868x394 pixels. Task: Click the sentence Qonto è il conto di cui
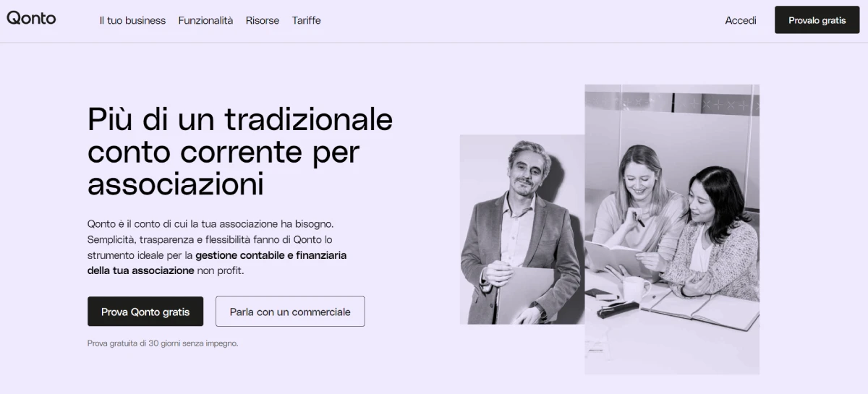click(210, 223)
